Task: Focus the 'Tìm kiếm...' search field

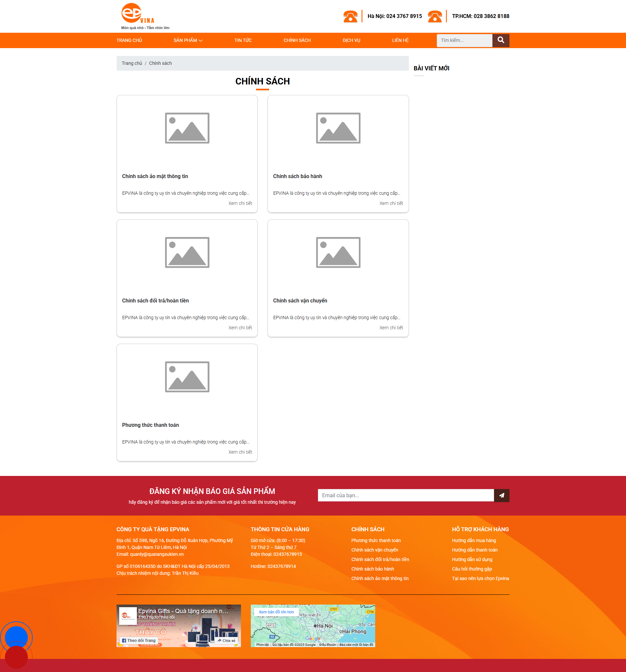Action: (464, 40)
